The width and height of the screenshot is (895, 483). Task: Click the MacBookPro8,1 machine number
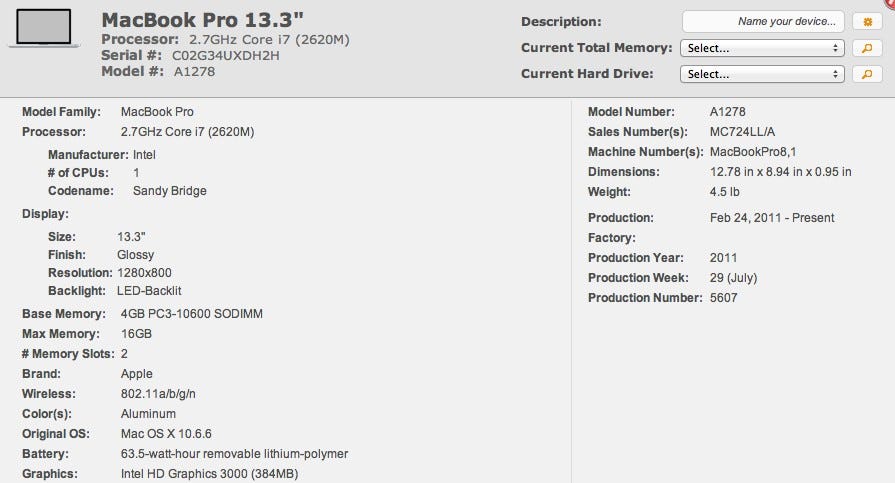750,152
